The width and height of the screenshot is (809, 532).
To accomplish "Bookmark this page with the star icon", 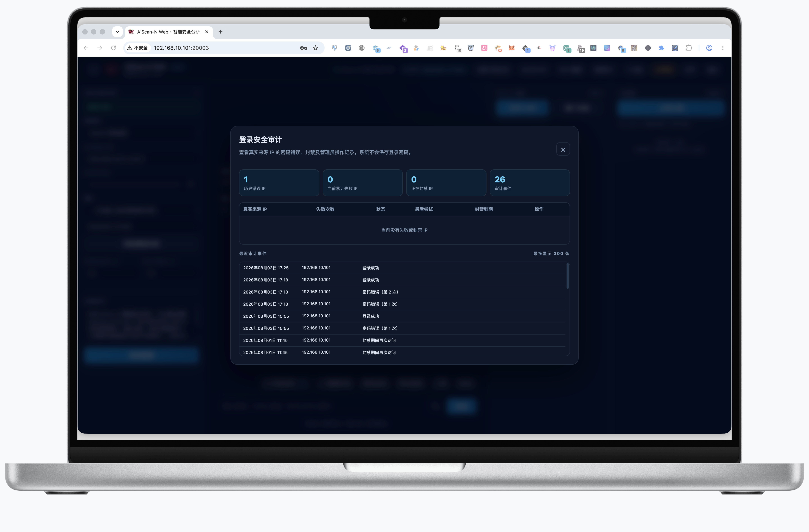I will [x=315, y=48].
